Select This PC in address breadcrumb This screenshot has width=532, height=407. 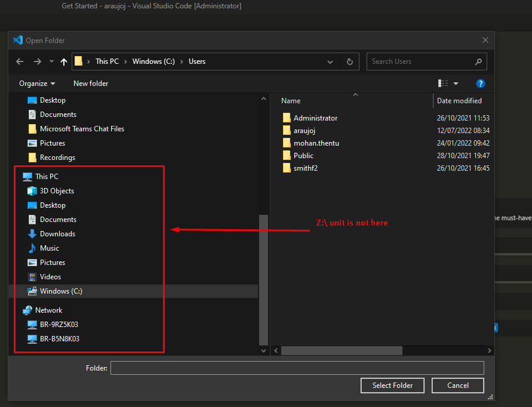coord(107,61)
